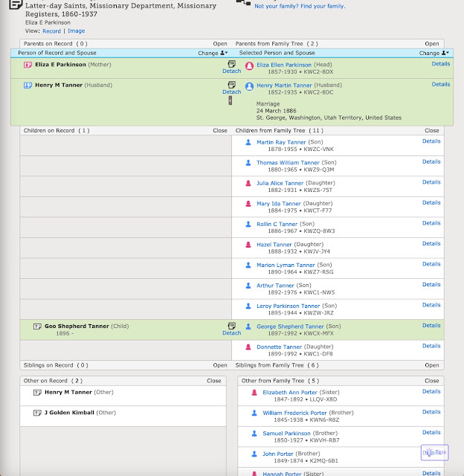
Task: Collapse the panel with the small divider arrow
Action: point(231,100)
